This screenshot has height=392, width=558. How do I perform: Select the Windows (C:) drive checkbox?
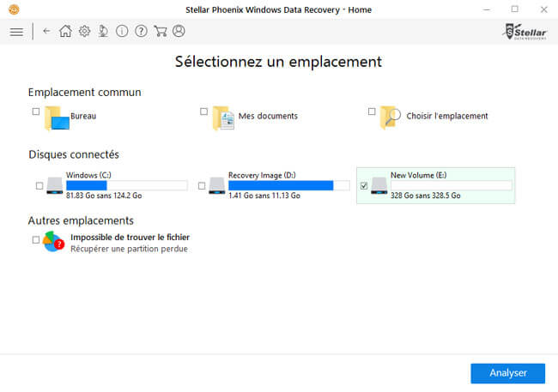[x=39, y=185]
